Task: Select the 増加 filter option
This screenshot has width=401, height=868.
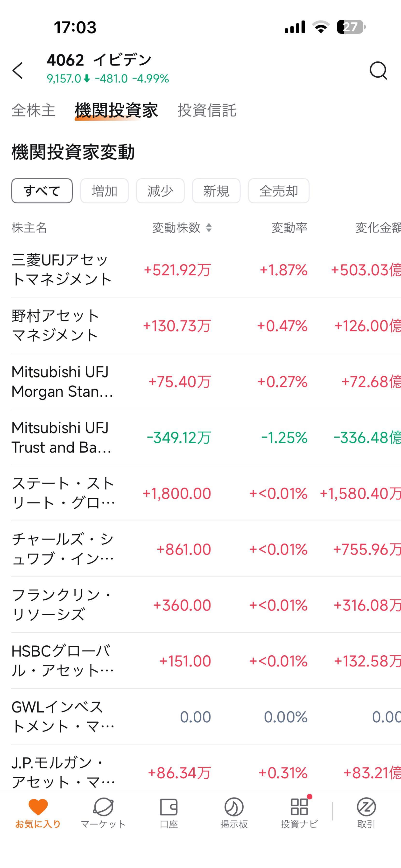Action: (104, 191)
